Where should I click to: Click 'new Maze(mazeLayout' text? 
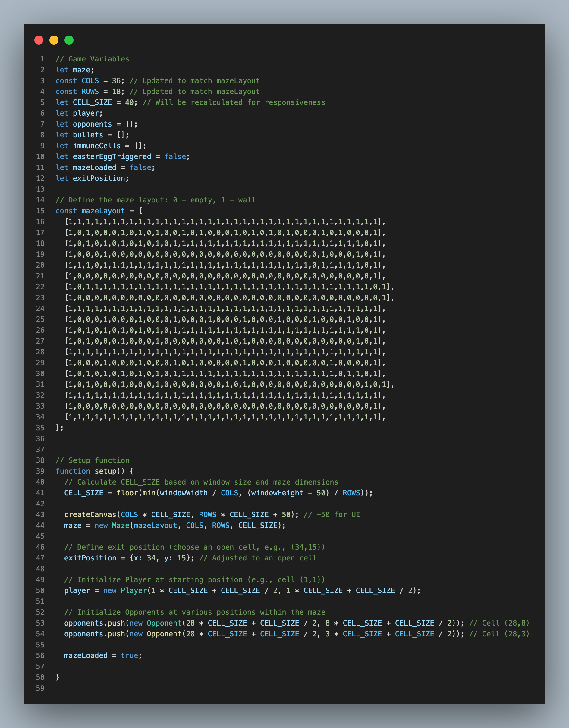[136, 526]
